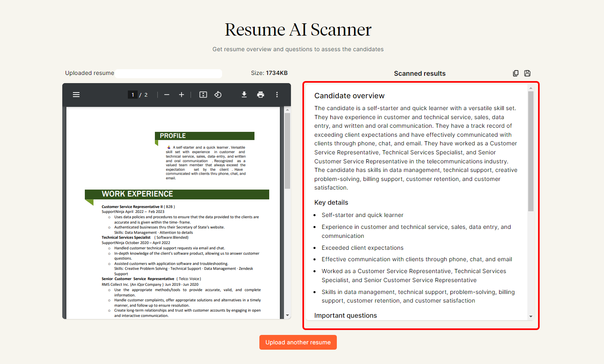Zoom out of the resume PDF
The height and width of the screenshot is (364, 604).
[x=167, y=95]
